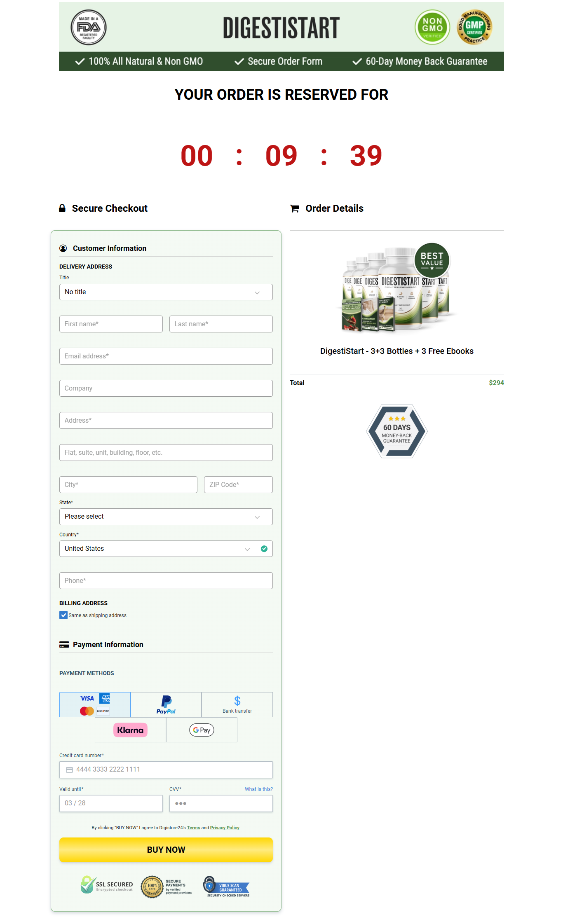This screenshot has height=924, width=563.
Task: Select the Klarna payment method
Action: [131, 730]
